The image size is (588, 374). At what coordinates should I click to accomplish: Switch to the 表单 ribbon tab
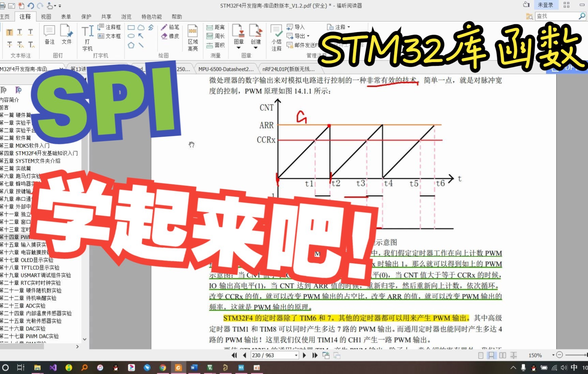(x=66, y=17)
